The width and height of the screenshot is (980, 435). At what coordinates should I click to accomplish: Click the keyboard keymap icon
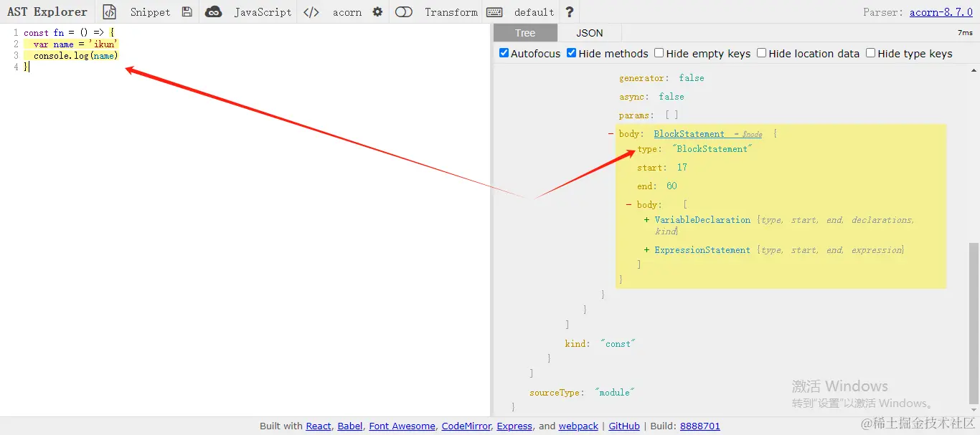494,12
